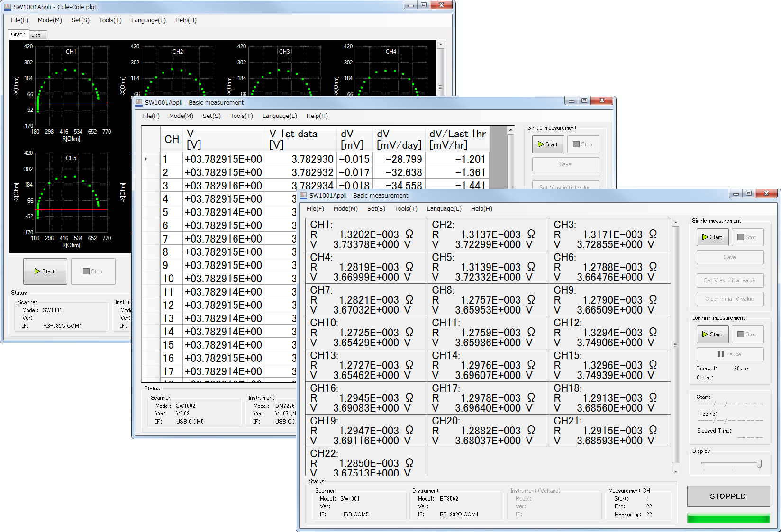781x532 pixels.
Task: Click the STOPPED status button
Action: click(728, 496)
